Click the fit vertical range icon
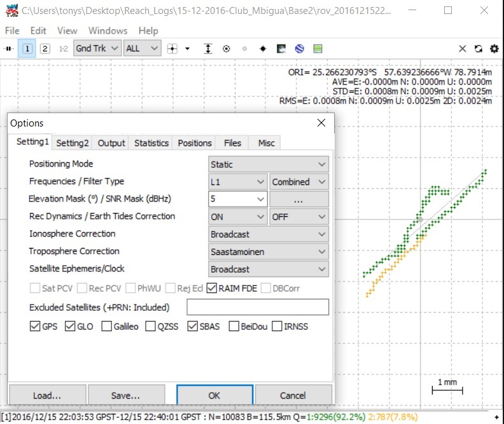 pyautogui.click(x=208, y=49)
